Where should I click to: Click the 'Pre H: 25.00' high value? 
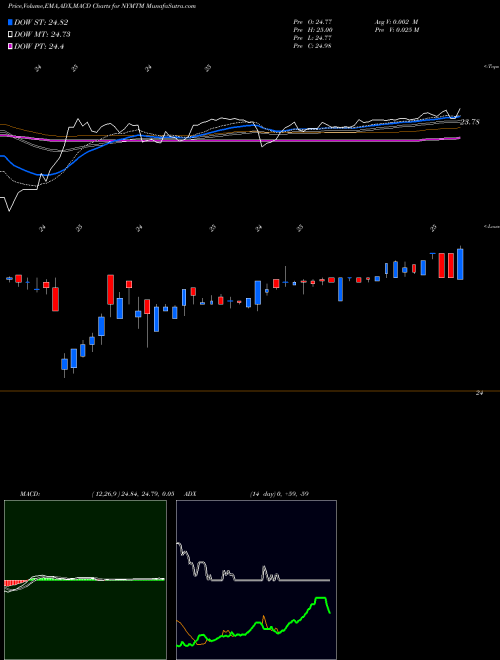(x=313, y=30)
